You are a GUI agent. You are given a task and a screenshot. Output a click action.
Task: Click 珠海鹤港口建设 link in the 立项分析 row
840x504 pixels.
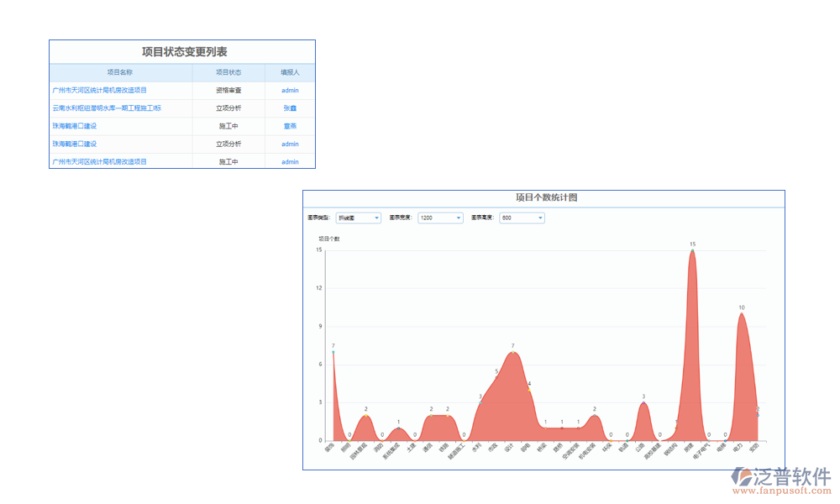(75, 144)
